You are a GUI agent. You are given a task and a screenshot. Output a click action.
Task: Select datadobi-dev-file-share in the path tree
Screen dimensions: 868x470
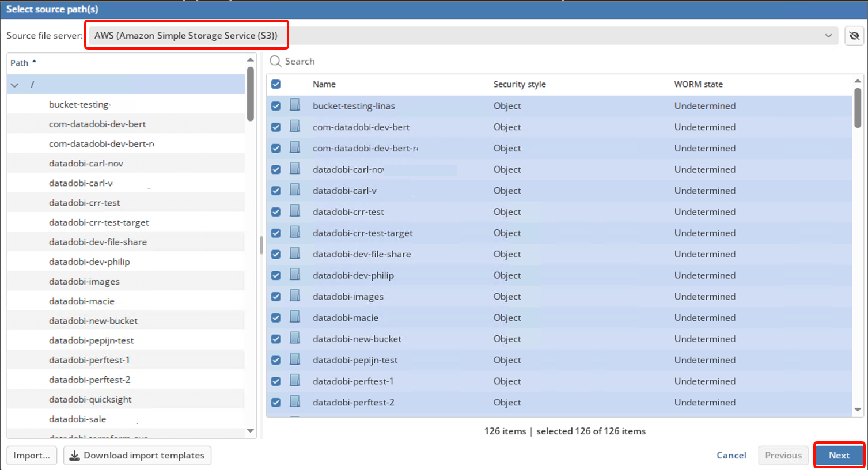point(98,242)
